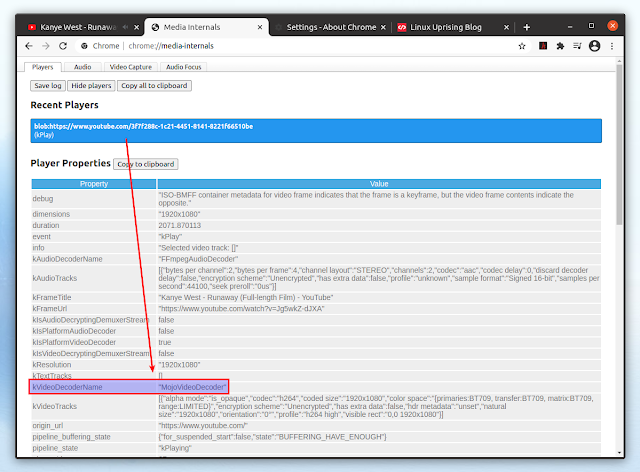Click the kVideoDecoderName property cell
The width and height of the screenshot is (640, 472).
coord(94,387)
